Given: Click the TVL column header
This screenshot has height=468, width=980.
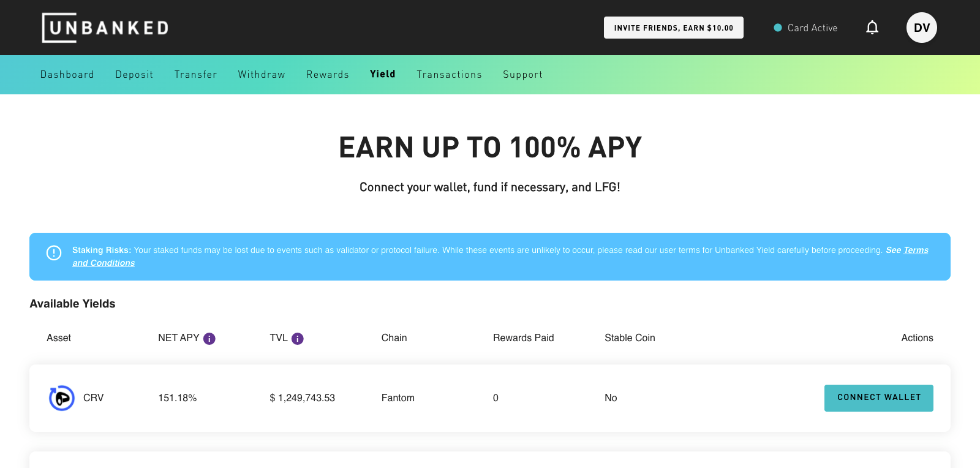Looking at the screenshot, I should click(x=279, y=338).
